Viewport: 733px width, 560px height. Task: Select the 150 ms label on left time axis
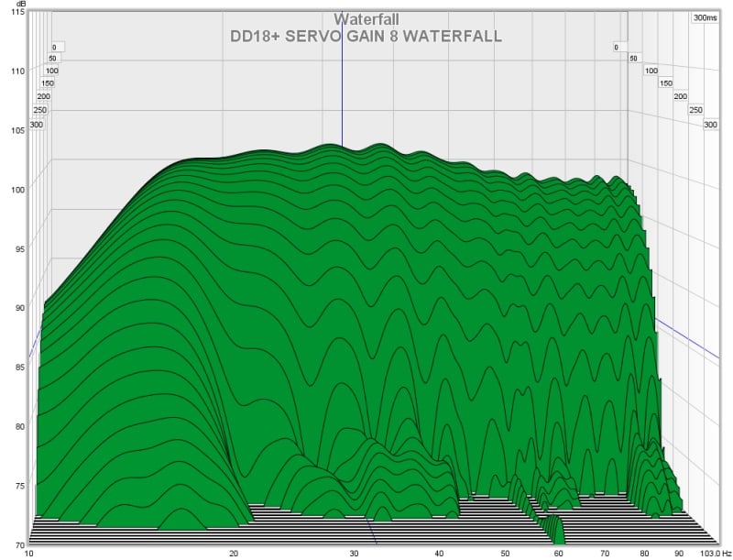point(48,83)
